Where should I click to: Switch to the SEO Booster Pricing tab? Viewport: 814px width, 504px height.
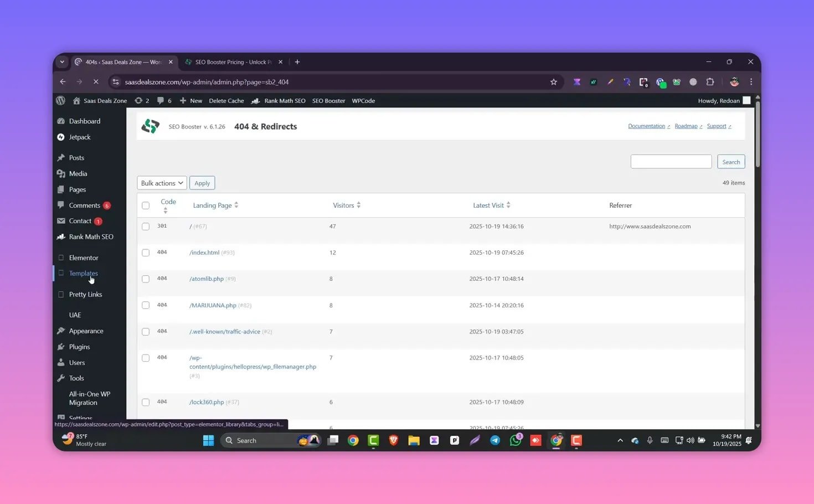233,62
